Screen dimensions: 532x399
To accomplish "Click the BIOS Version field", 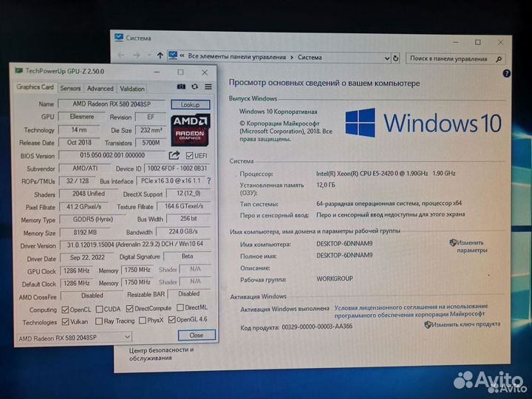I will (x=112, y=155).
